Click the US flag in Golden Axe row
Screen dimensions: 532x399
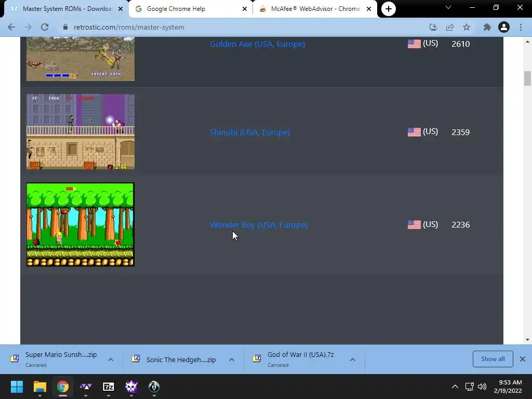coord(414,44)
